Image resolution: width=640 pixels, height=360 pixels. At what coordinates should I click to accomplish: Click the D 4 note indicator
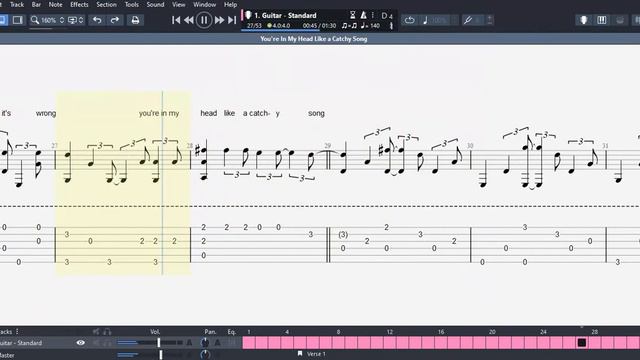[387, 16]
